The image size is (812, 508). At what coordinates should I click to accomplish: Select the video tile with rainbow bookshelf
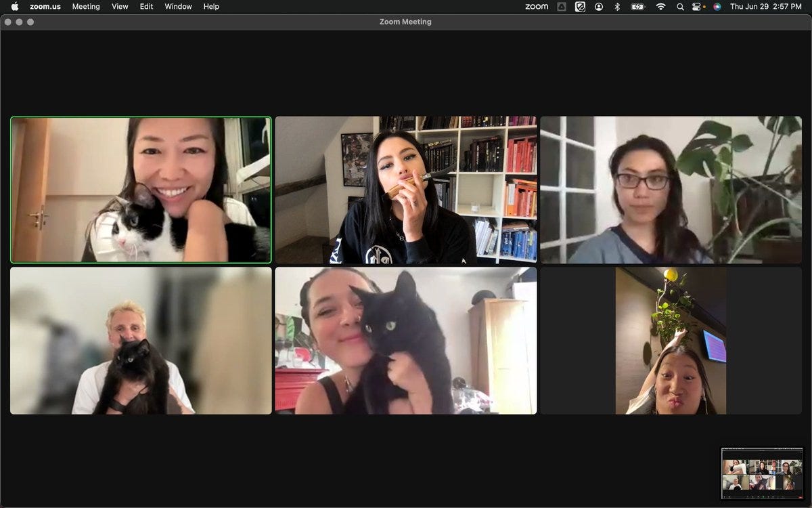pyautogui.click(x=406, y=190)
